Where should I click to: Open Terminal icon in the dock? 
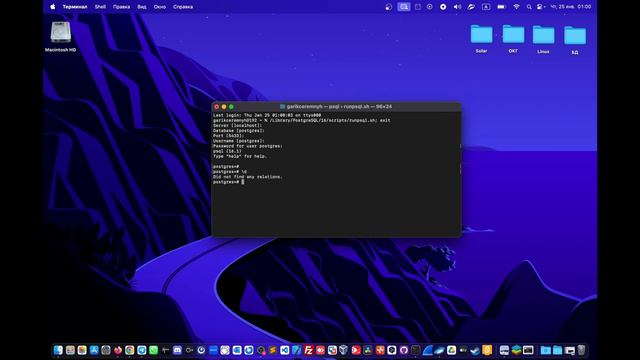pos(416,350)
